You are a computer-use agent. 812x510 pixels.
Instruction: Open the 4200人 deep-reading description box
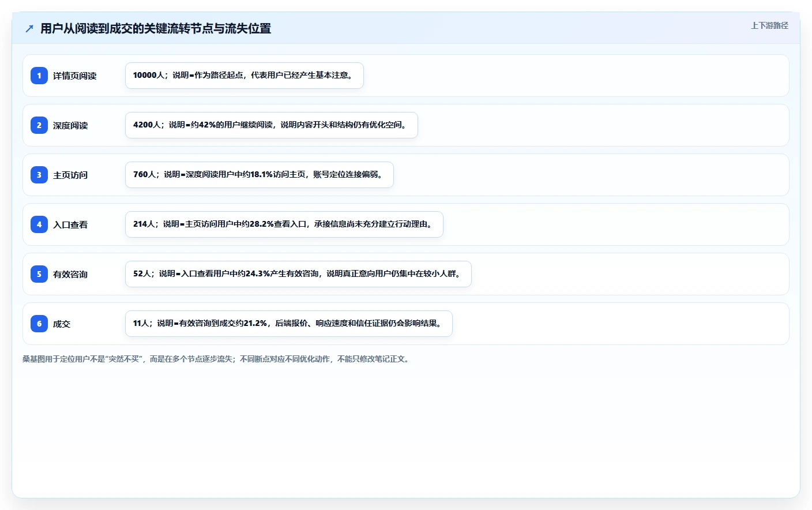[x=272, y=125]
